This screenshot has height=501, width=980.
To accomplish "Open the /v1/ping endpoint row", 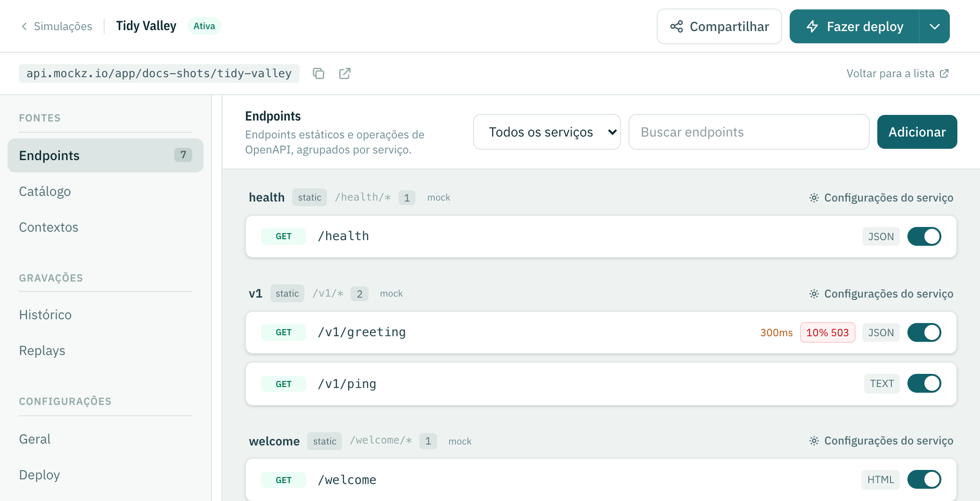I will coord(601,383).
